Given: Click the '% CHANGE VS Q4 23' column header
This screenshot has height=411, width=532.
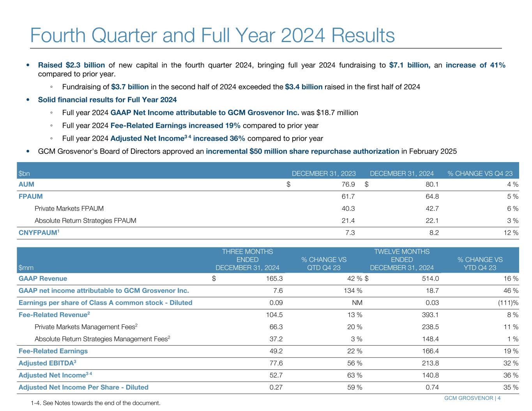Looking at the screenshot, I should tap(480, 174).
